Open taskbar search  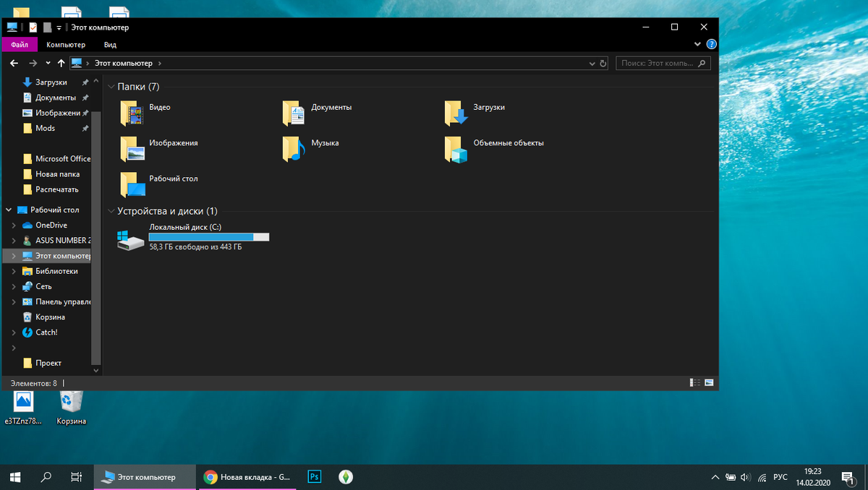[46, 477]
